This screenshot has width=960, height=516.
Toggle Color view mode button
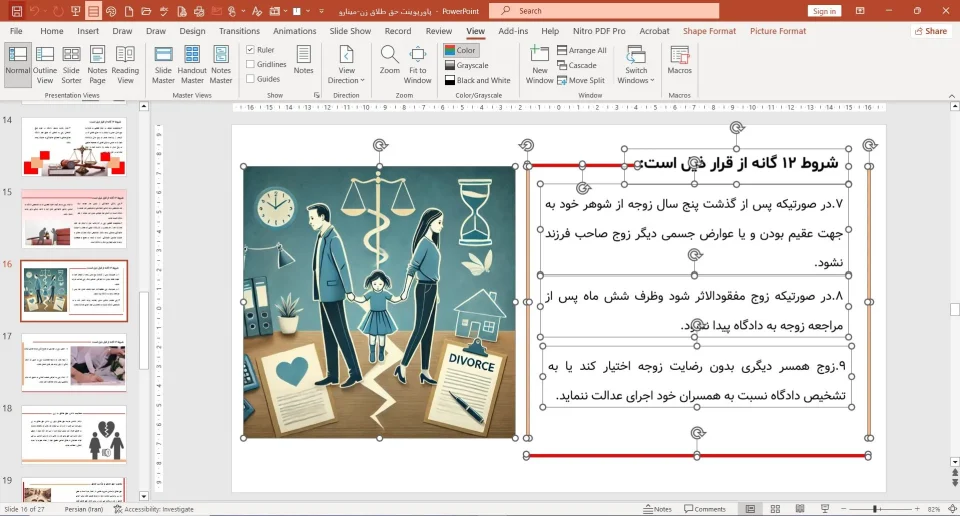click(460, 50)
